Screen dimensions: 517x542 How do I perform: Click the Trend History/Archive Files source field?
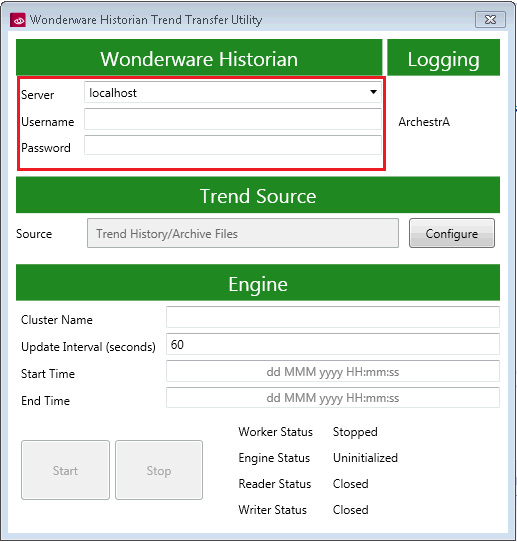243,233
